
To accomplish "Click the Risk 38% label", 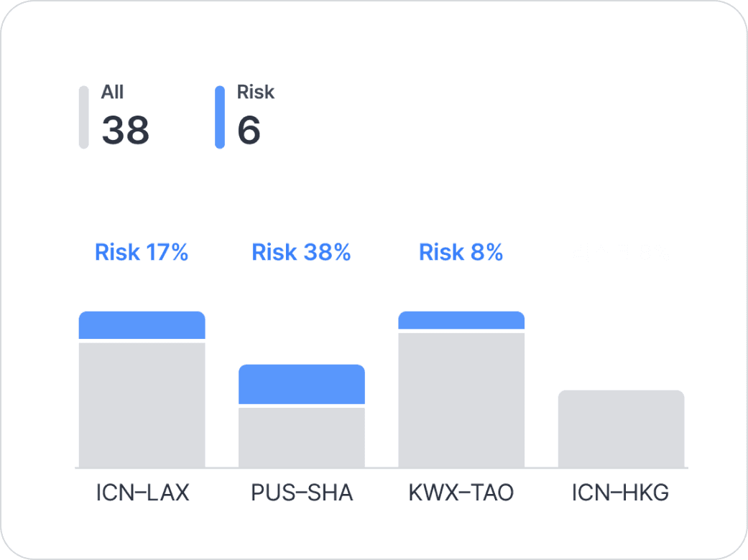I will (301, 253).
